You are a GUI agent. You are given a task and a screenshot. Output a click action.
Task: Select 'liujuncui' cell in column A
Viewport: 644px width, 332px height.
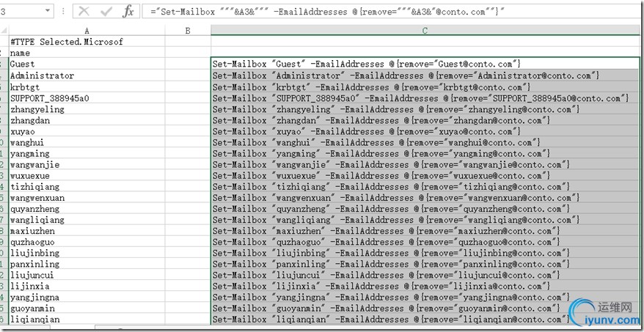87,275
